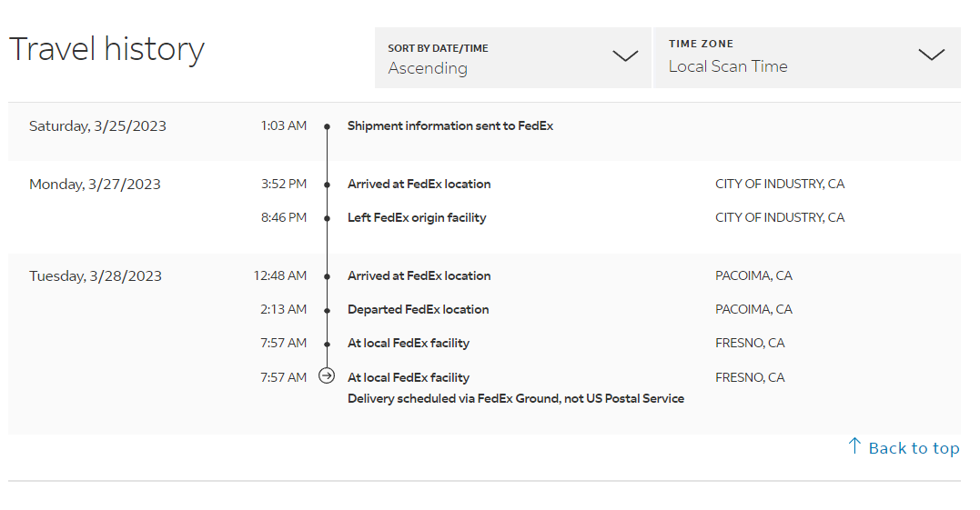The width and height of the screenshot is (980, 510).
Task: Open the Time Zone dropdown
Action: point(806,57)
